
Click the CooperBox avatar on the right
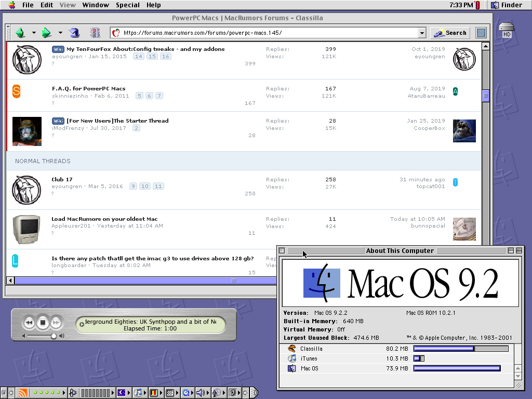click(x=464, y=130)
